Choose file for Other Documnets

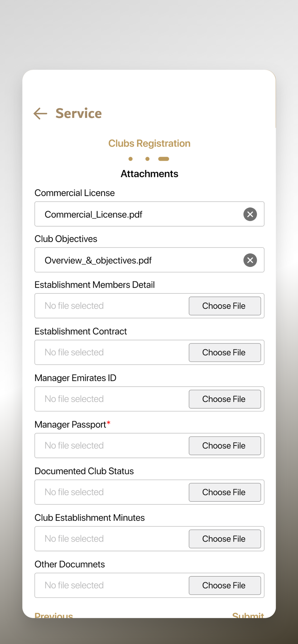tap(225, 585)
